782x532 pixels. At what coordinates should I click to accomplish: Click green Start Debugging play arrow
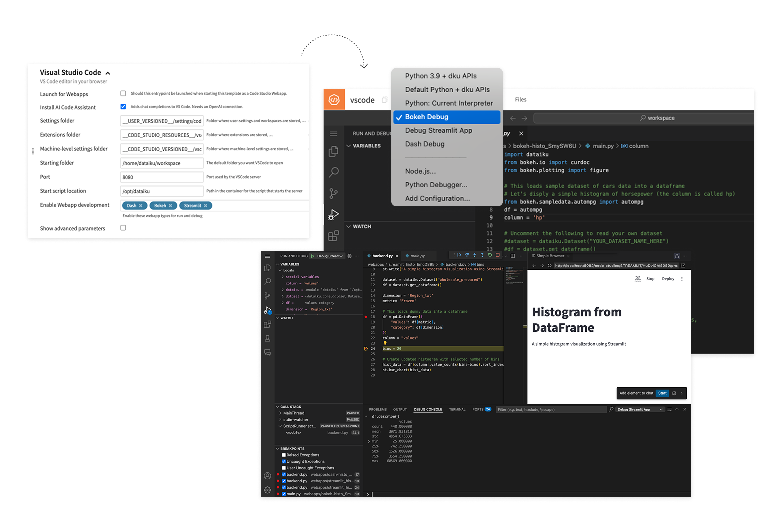tap(313, 256)
